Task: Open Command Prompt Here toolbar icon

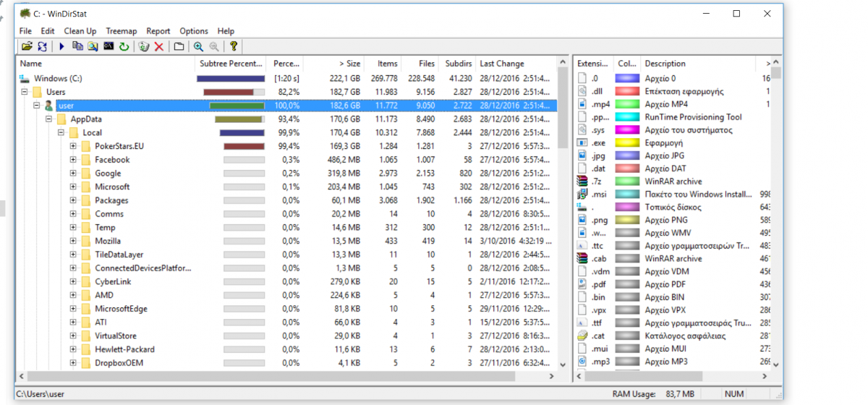Action: pyautogui.click(x=109, y=47)
